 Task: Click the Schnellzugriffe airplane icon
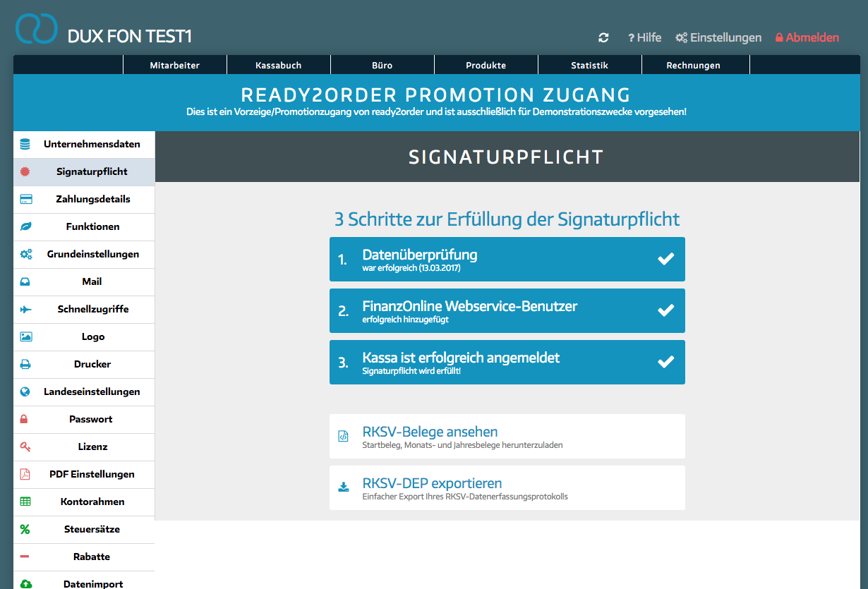[x=26, y=309]
